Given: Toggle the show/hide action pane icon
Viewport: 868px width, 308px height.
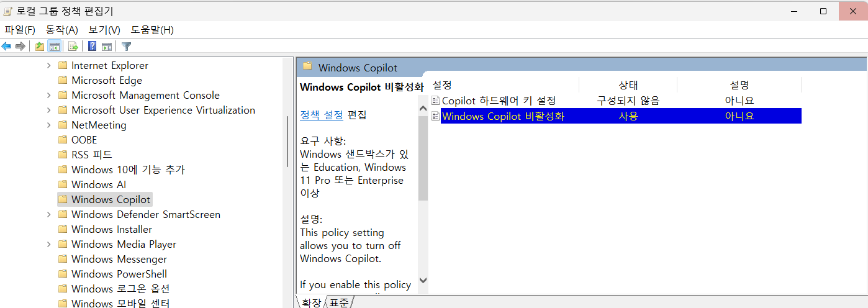Looking at the screenshot, I should (x=107, y=47).
